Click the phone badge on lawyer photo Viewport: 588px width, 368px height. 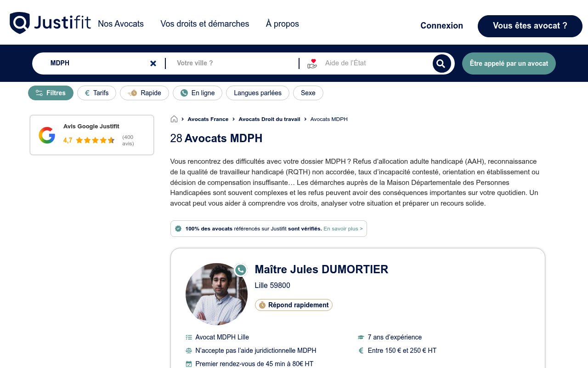[x=241, y=270]
